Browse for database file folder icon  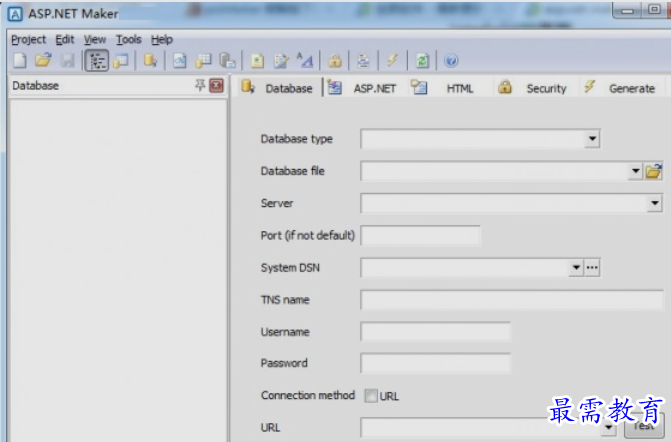pyautogui.click(x=654, y=171)
